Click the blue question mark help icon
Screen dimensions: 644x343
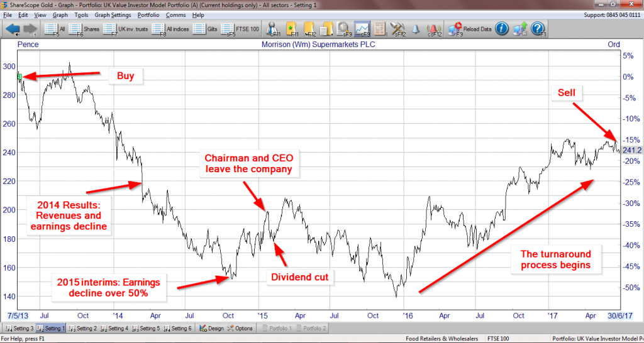point(538,29)
